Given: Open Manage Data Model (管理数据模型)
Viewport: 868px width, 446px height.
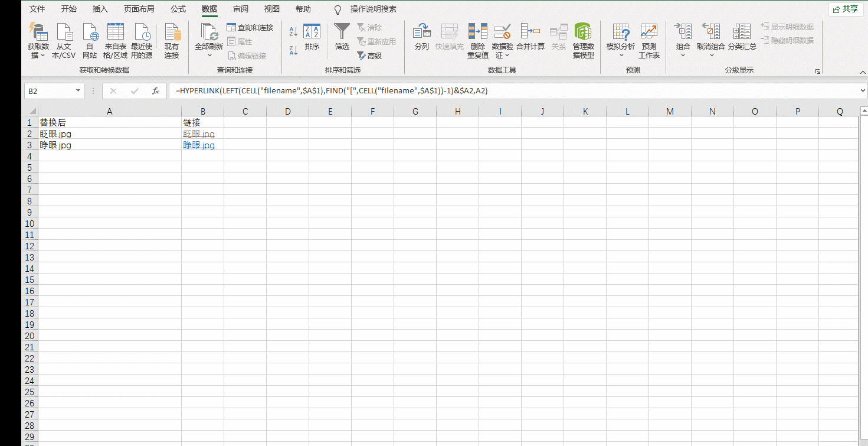Looking at the screenshot, I should click(x=583, y=41).
